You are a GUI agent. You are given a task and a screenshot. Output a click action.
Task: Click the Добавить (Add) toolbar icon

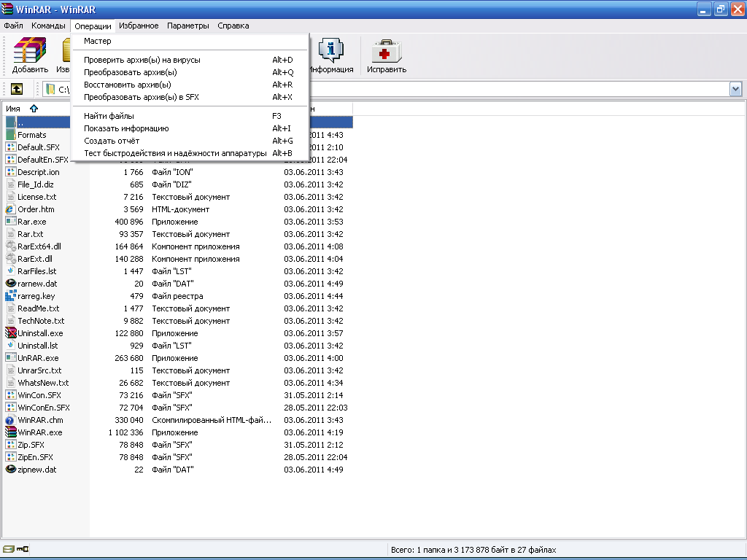click(30, 51)
